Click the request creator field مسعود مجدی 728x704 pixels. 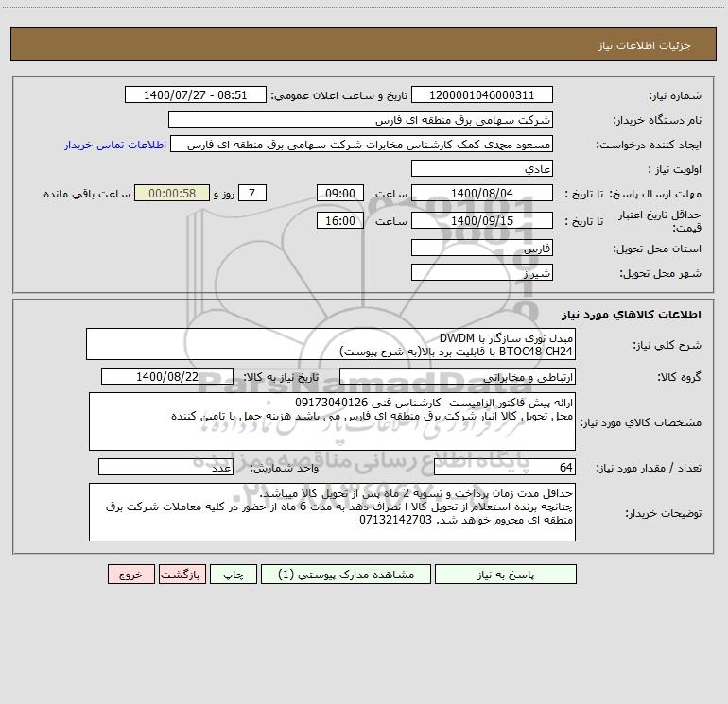[362, 144]
